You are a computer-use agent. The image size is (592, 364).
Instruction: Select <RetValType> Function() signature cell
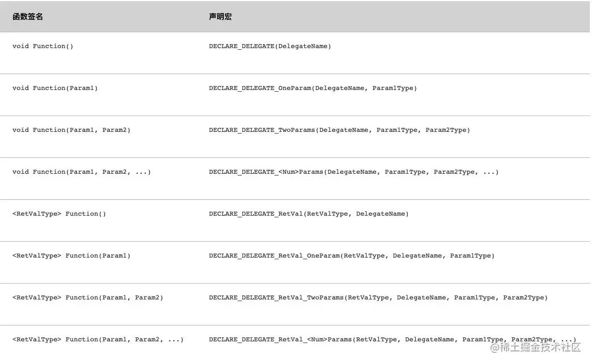tap(59, 213)
